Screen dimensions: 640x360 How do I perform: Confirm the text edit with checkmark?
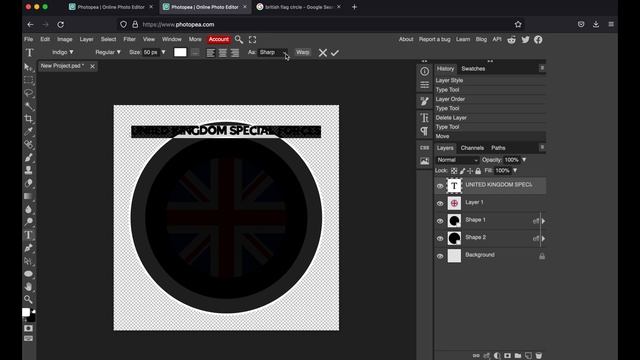(335, 53)
